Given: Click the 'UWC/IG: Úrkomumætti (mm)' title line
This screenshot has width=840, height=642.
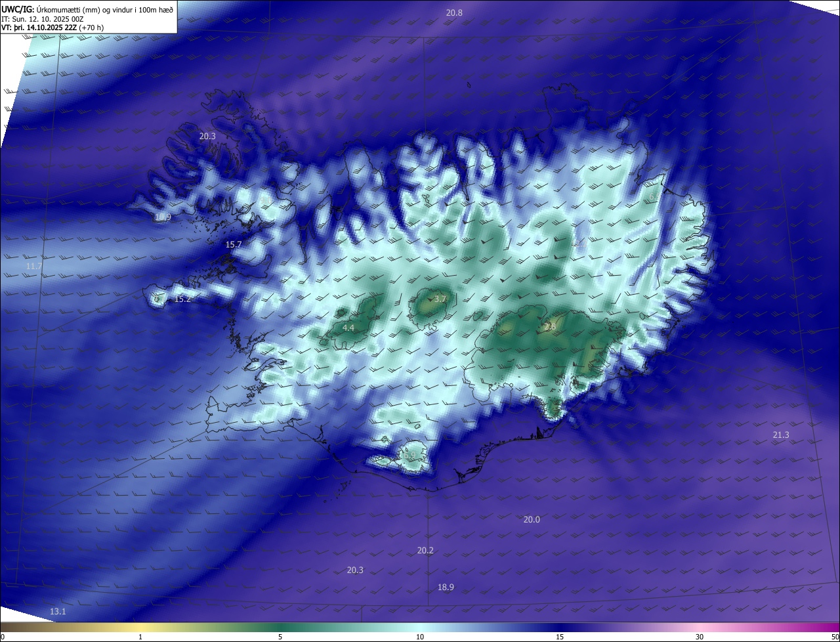Looking at the screenshot, I should click(x=87, y=9).
